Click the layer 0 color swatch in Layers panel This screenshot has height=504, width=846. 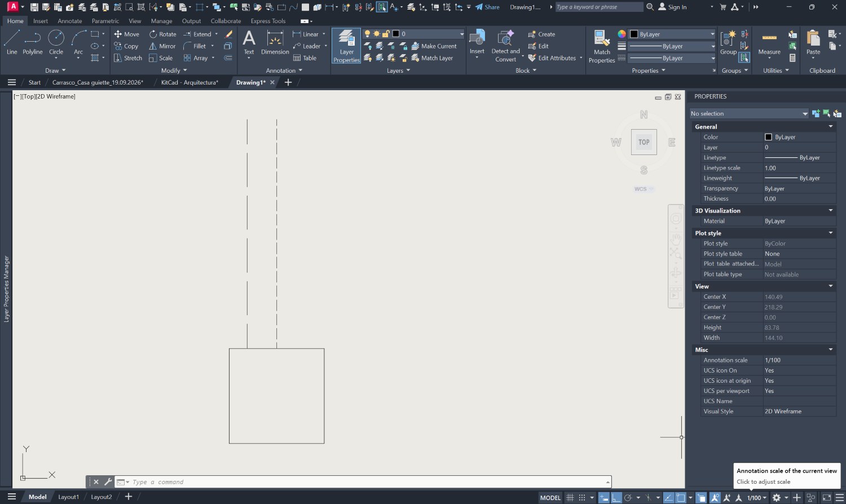tap(396, 34)
